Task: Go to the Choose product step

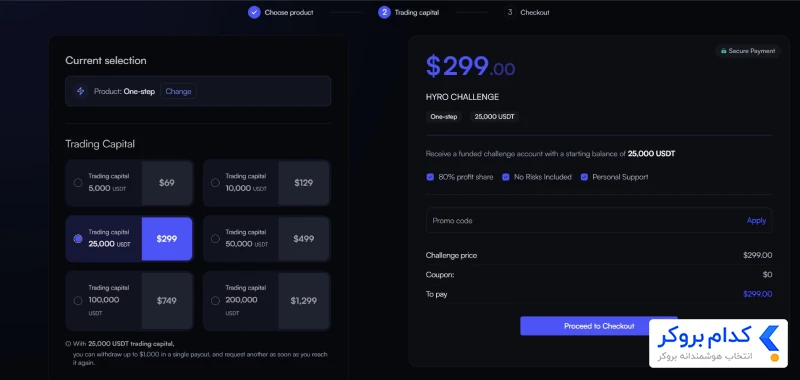Action: (289, 12)
